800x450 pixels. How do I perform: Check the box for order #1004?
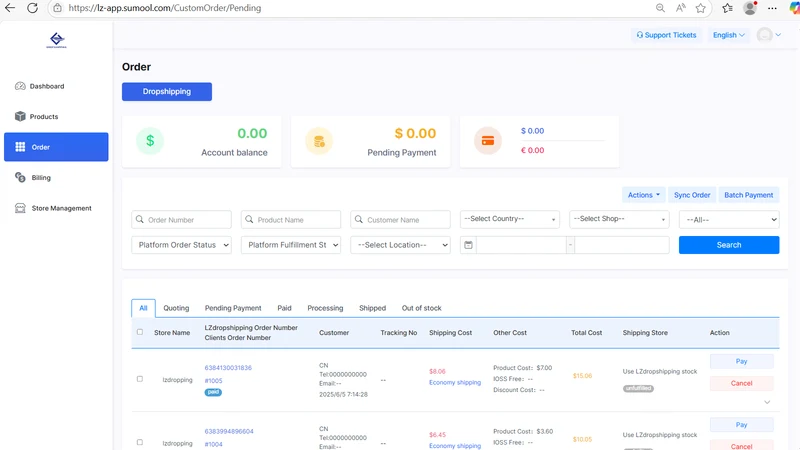140,442
